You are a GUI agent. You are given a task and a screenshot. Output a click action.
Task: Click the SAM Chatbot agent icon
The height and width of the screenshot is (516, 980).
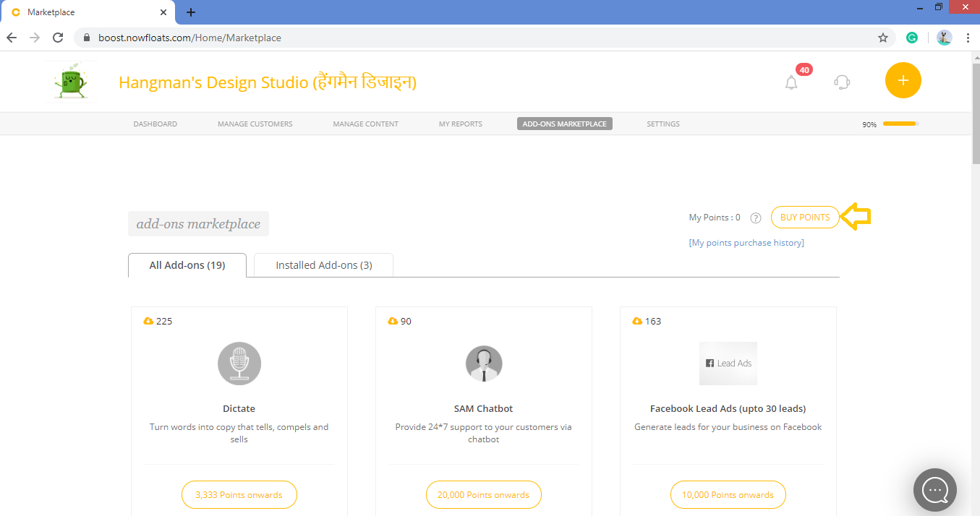coord(483,364)
